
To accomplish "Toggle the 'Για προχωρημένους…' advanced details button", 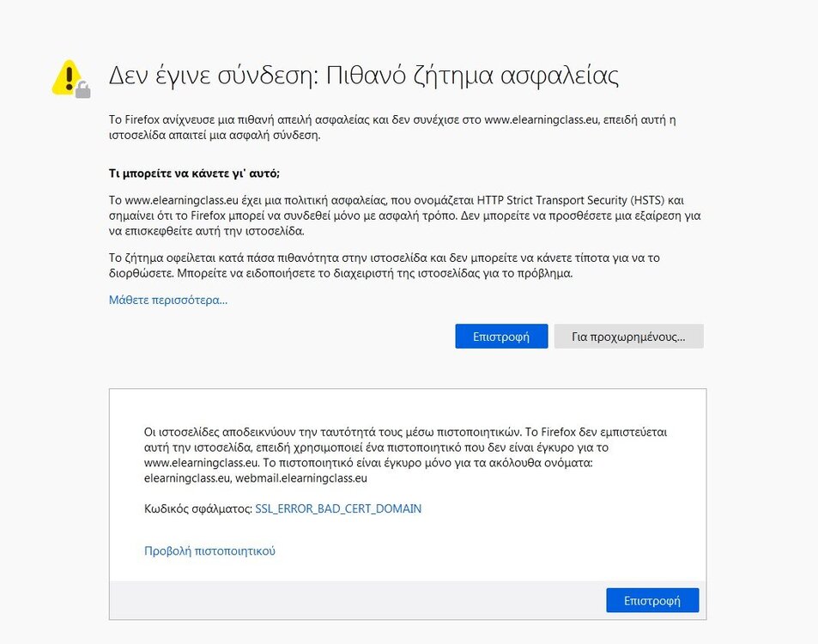I will (x=628, y=337).
